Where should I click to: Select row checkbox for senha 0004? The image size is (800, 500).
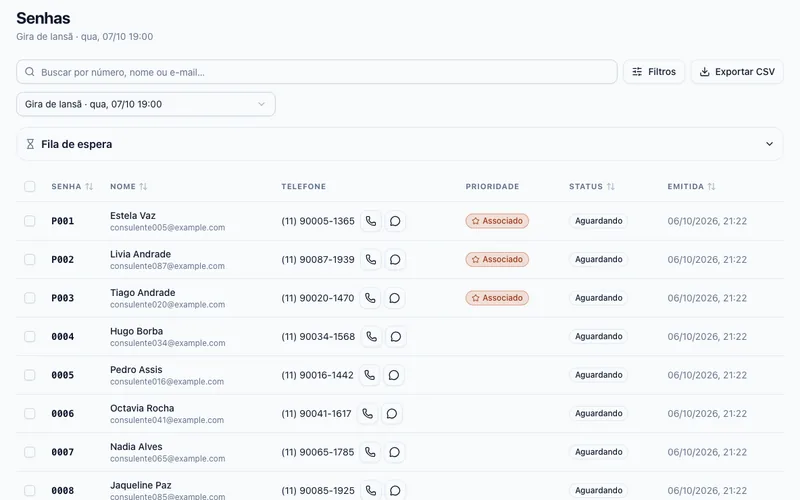(x=30, y=336)
